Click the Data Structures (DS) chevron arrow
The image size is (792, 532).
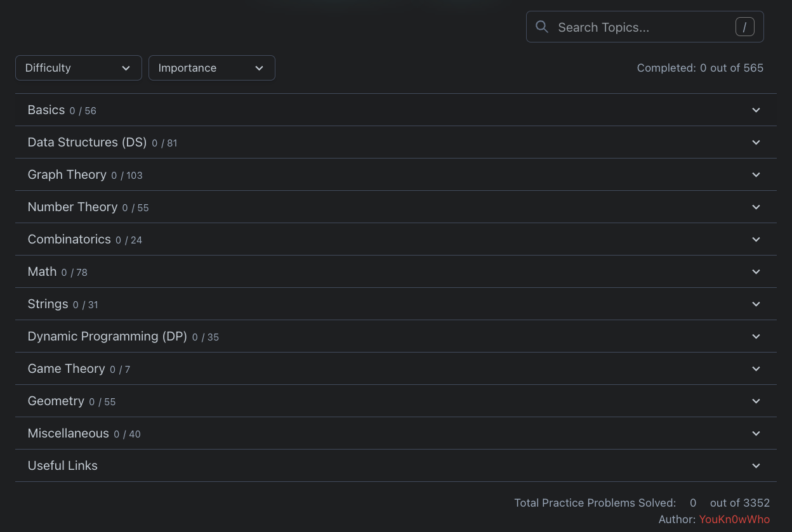click(756, 143)
